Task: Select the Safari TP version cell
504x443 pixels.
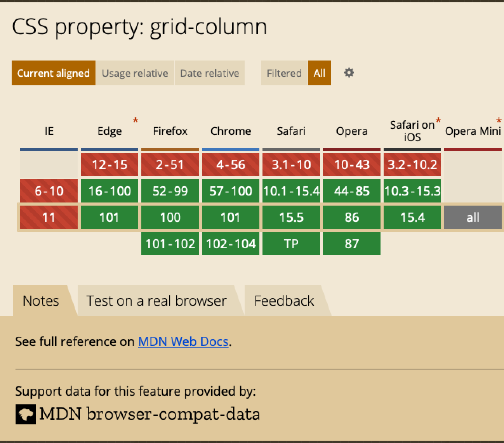Action: pyautogui.click(x=291, y=244)
